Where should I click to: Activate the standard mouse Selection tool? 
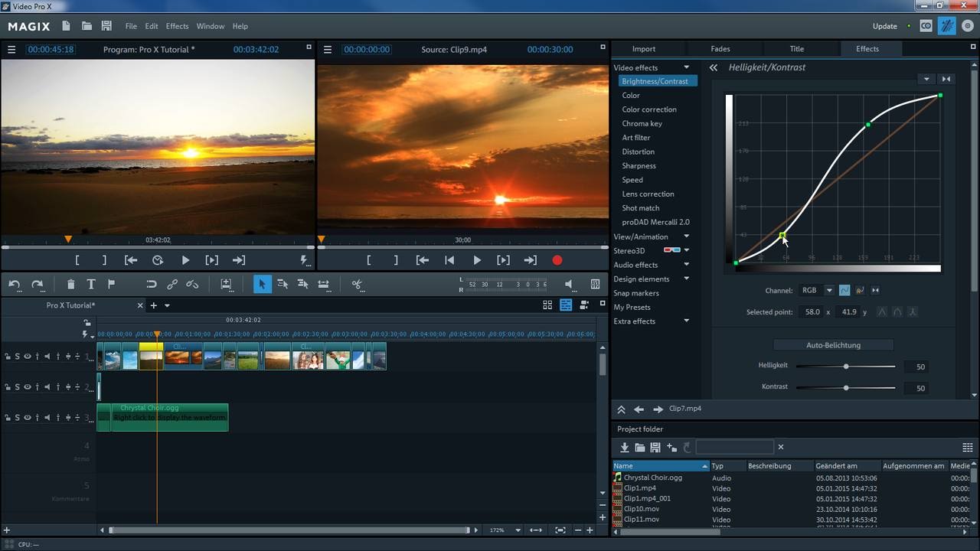262,285
